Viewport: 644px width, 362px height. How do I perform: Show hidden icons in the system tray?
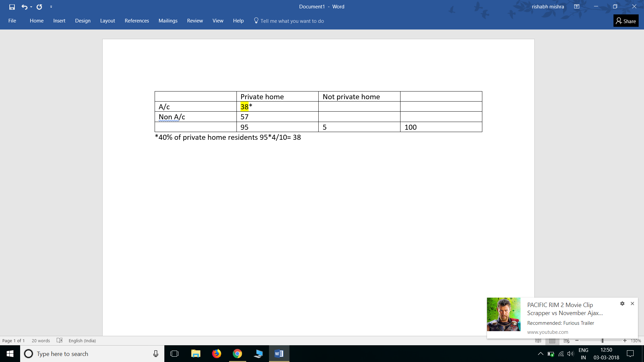(x=540, y=354)
